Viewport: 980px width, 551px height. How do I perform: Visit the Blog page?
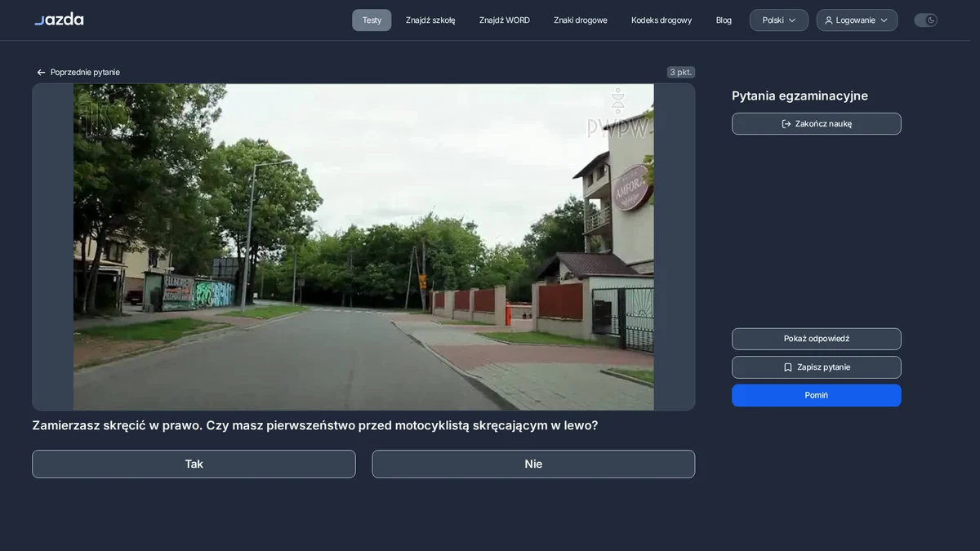(x=724, y=20)
